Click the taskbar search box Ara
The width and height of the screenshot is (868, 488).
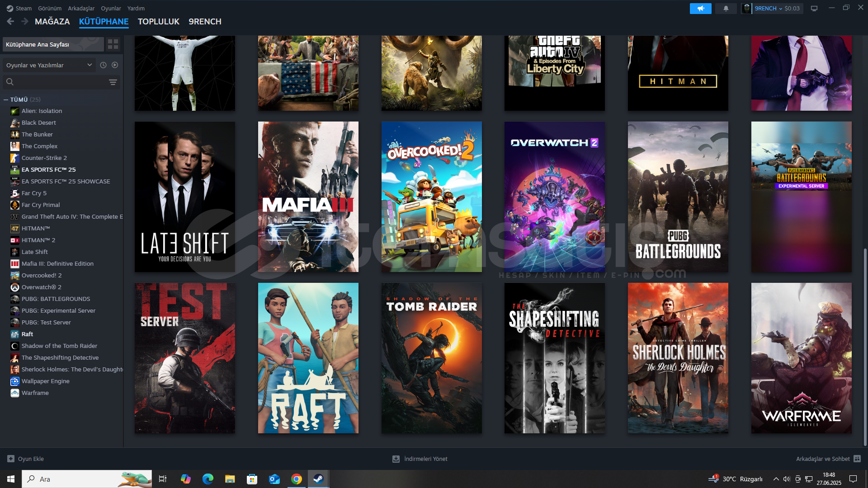pyautogui.click(x=87, y=479)
